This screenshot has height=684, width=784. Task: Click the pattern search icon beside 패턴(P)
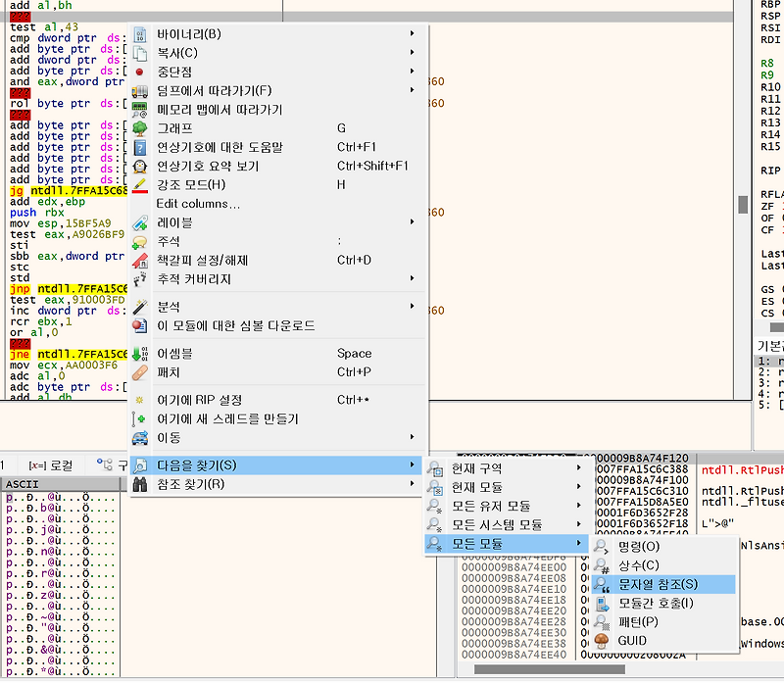[601, 622]
